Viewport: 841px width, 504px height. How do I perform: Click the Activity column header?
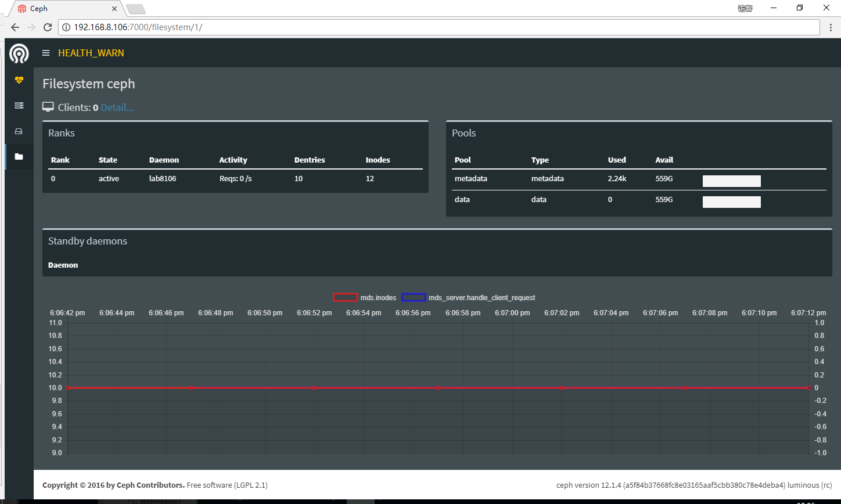tap(233, 160)
